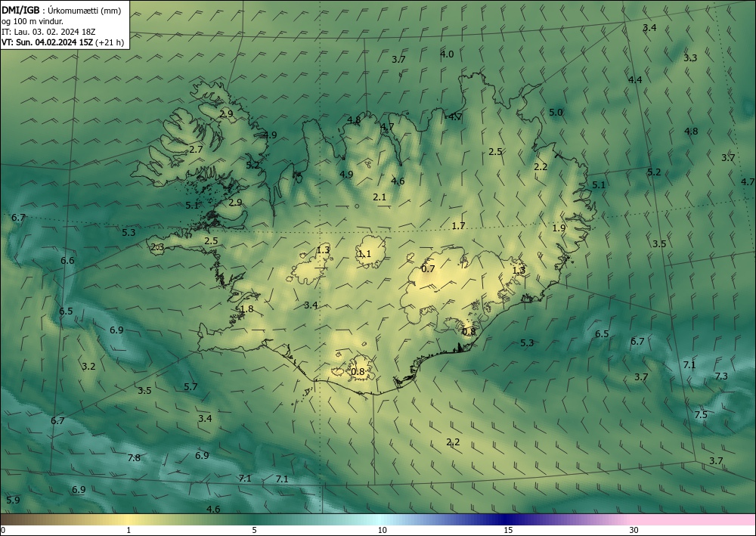756x536 pixels.
Task: Click the map value '3.3'
Action: click(x=690, y=58)
